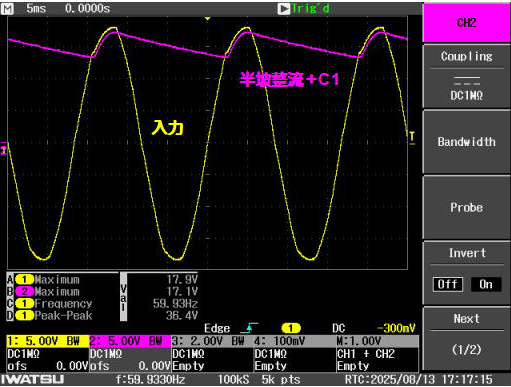Click the 17.9V maximum value
511x387 pixels.
point(182,279)
